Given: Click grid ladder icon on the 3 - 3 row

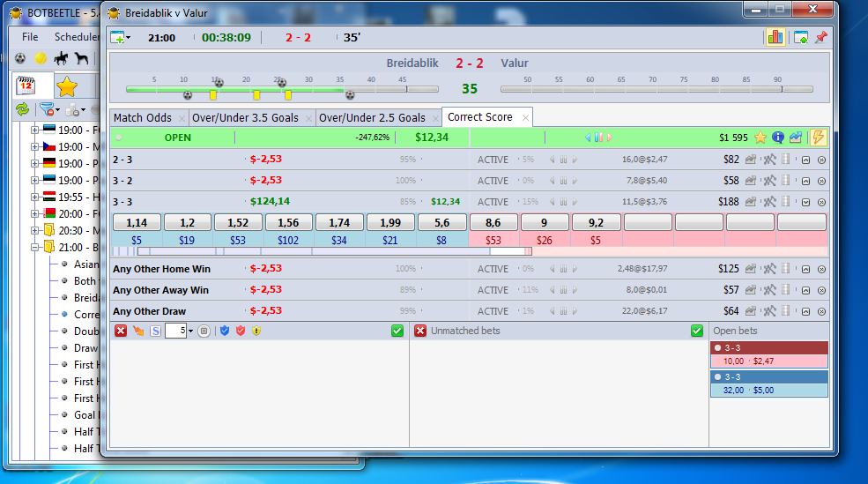Looking at the screenshot, I should 785,202.
